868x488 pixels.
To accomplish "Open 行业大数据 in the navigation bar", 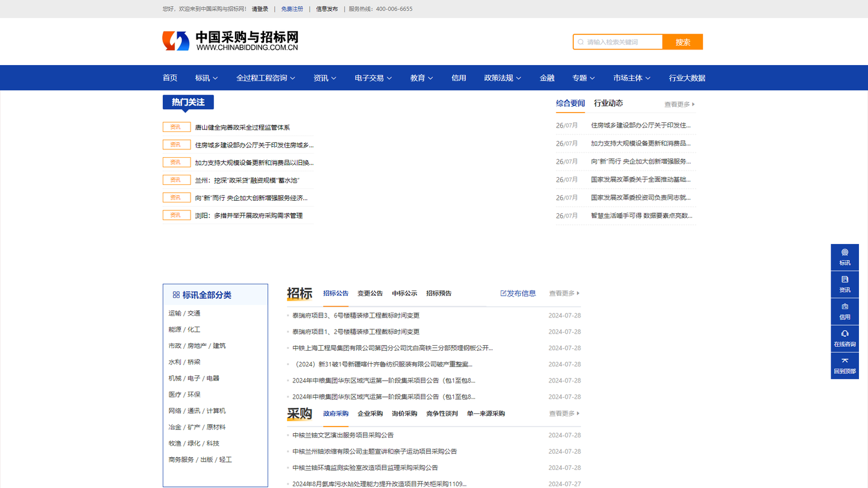I will coord(687,78).
